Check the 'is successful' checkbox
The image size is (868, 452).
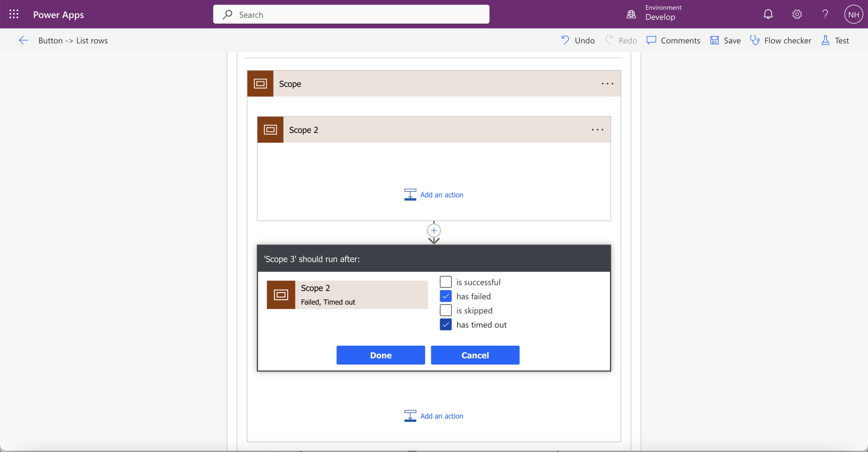[446, 282]
